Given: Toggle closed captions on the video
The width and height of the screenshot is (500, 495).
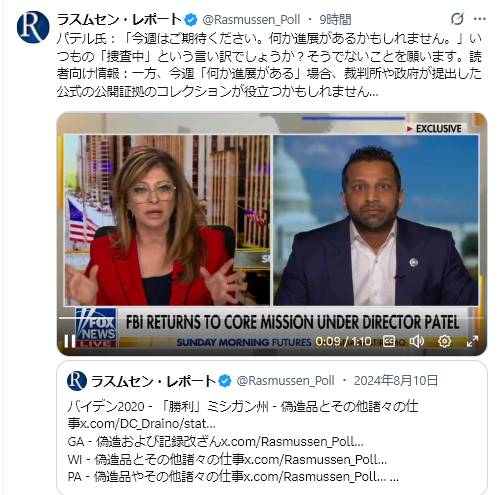Looking at the screenshot, I should [389, 341].
